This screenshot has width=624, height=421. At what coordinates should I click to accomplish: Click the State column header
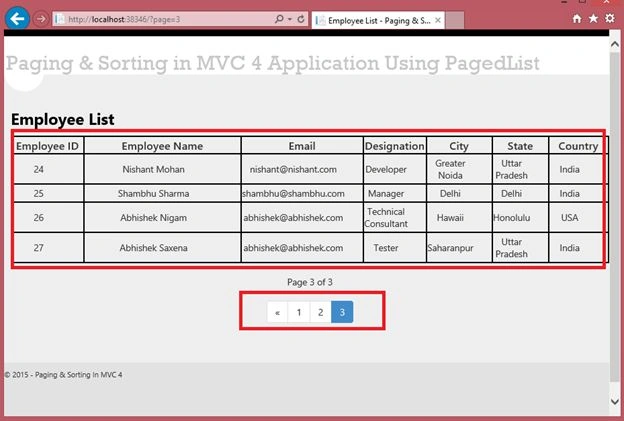click(x=520, y=146)
